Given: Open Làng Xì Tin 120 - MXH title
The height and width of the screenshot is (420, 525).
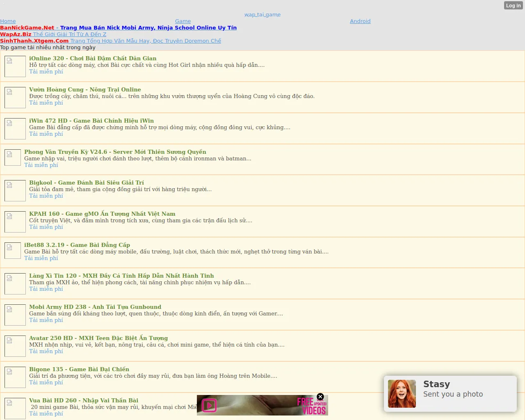Looking at the screenshot, I should (x=121, y=276).
